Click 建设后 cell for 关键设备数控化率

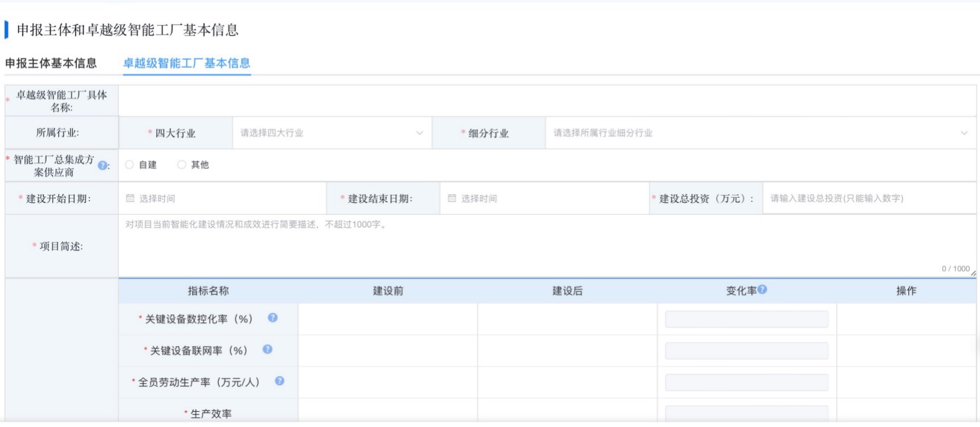tap(568, 319)
